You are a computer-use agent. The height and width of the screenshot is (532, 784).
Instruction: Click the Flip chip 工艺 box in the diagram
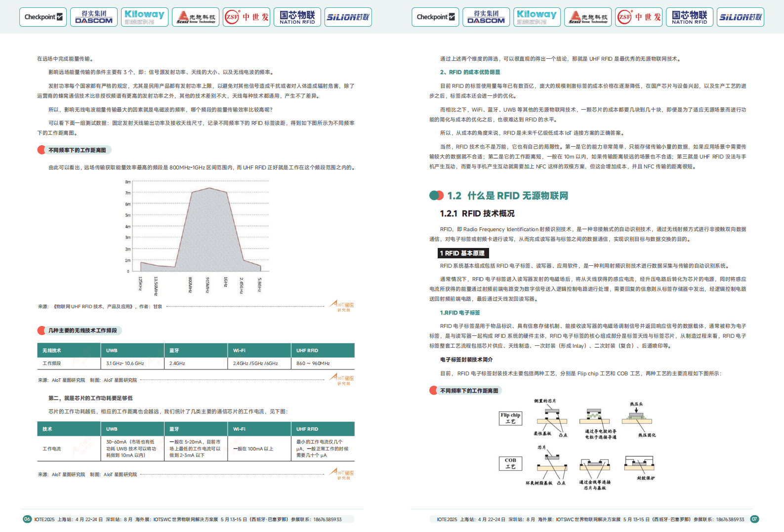click(x=510, y=418)
